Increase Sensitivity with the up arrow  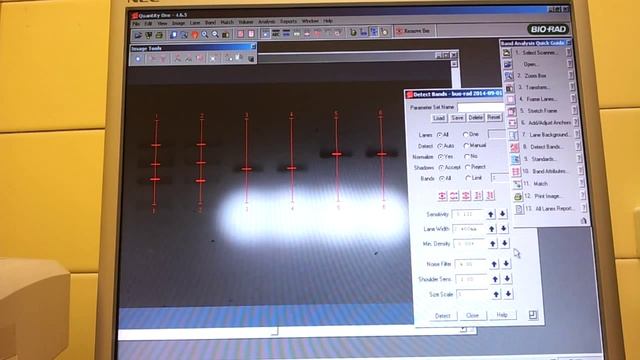tap(491, 214)
